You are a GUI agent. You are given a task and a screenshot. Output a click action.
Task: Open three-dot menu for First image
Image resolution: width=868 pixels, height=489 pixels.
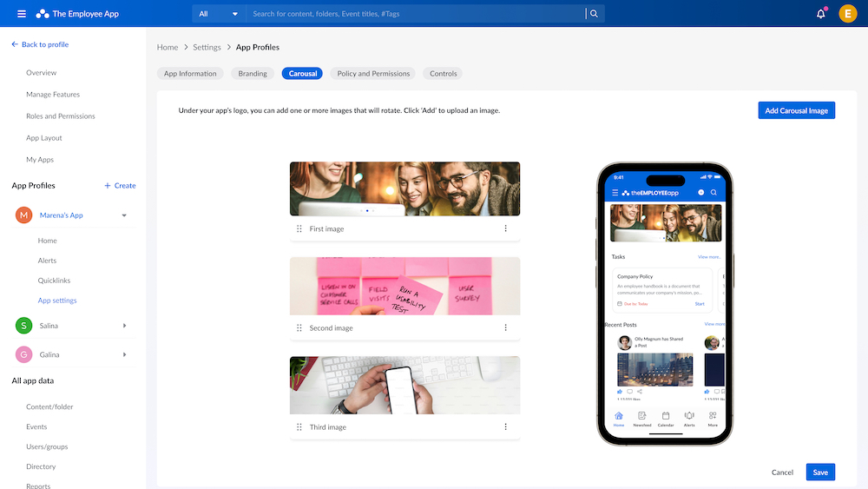505,228
